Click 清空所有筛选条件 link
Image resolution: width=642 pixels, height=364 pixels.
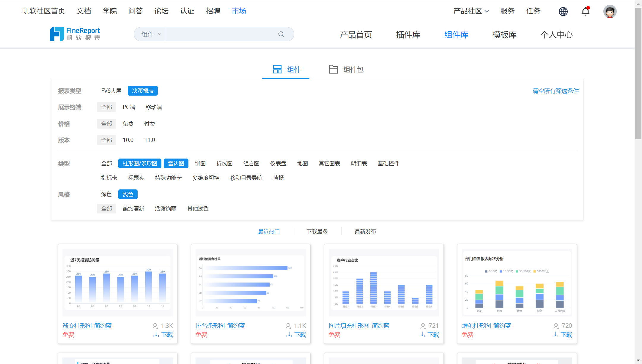coord(555,91)
